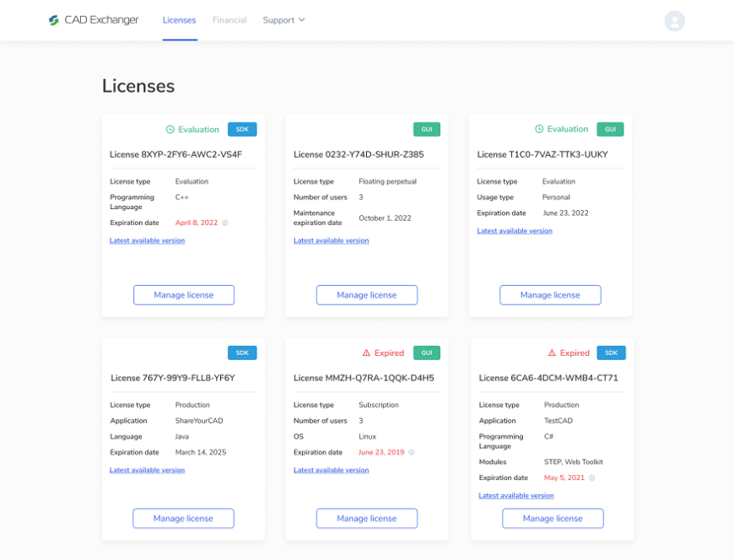Viewport: 734px width, 560px height.
Task: Click the Evaluation clock icon on T1C0 license
Action: (537, 129)
